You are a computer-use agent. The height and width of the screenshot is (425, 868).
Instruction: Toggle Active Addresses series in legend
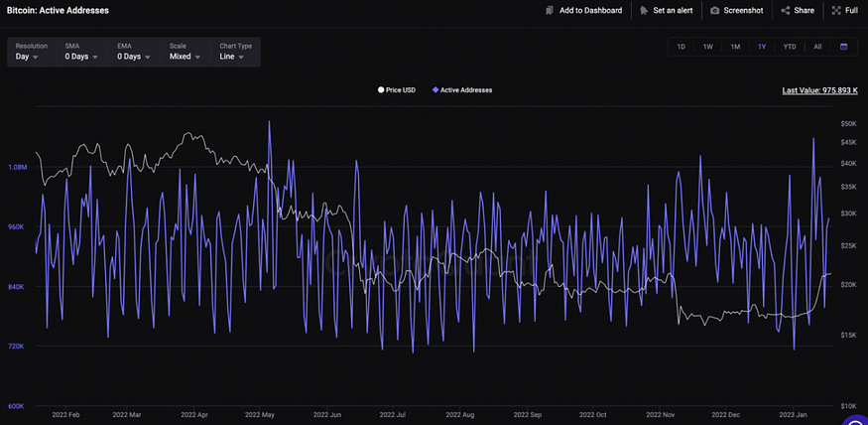(462, 89)
